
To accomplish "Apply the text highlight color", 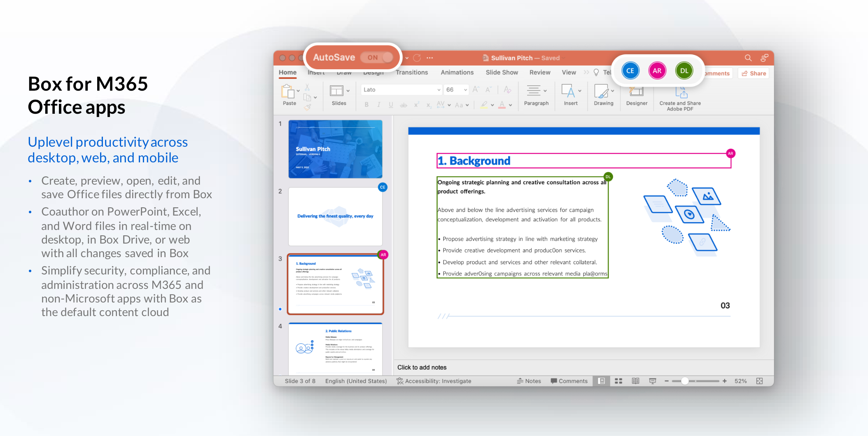I will (x=484, y=105).
